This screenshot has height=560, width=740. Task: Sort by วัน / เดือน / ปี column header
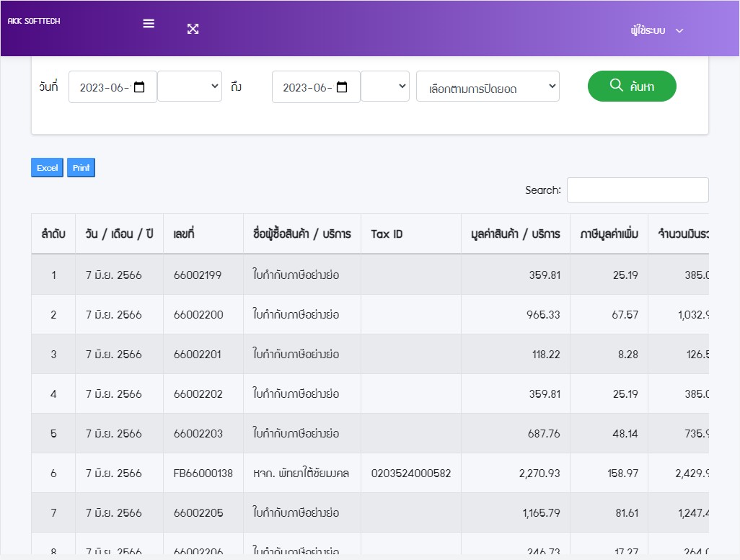point(119,234)
